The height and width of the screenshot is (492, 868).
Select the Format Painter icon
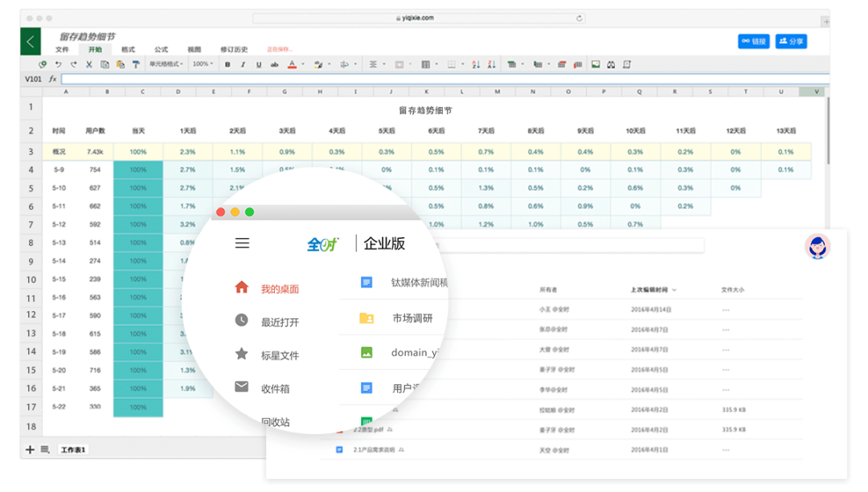(136, 65)
